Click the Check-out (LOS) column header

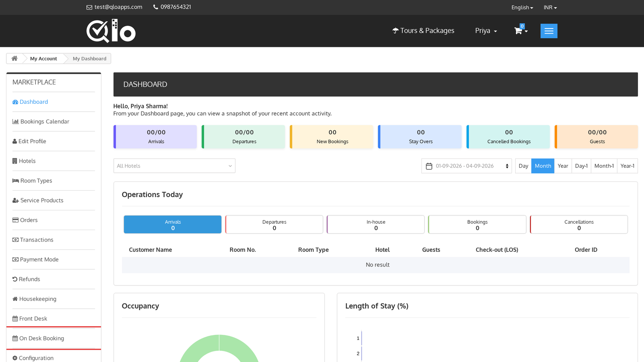497,250
